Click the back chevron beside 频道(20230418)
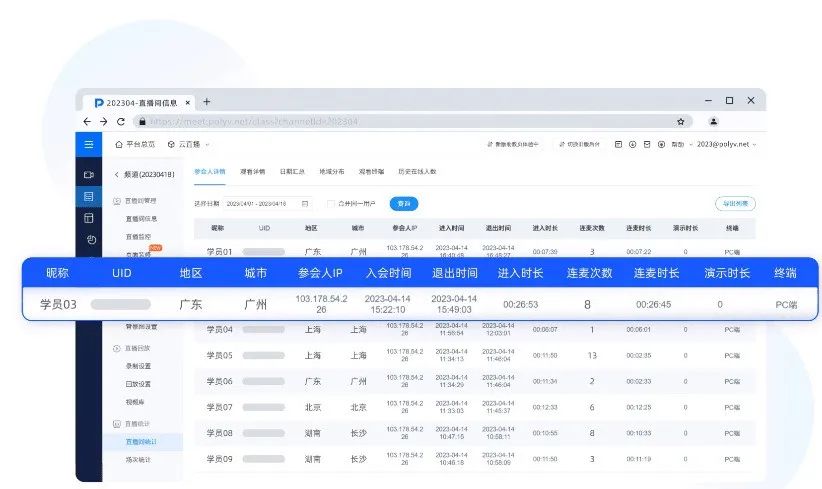 pyautogui.click(x=116, y=174)
